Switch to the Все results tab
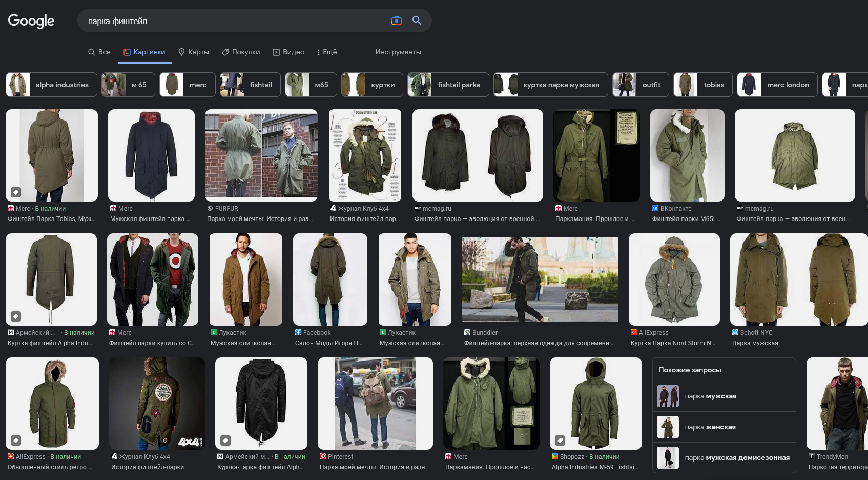 99,52
